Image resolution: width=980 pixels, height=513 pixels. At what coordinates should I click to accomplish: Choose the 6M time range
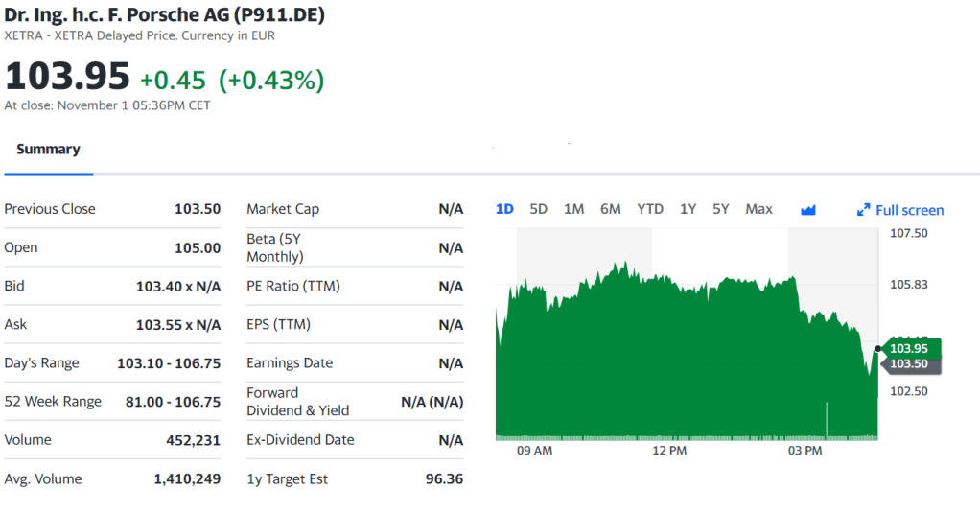tap(610, 209)
